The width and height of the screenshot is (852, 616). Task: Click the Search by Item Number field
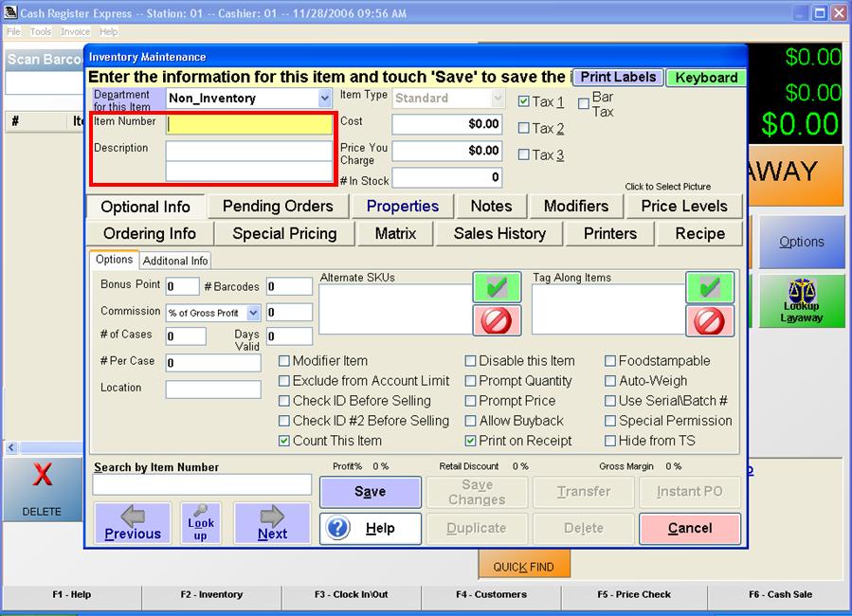click(202, 484)
